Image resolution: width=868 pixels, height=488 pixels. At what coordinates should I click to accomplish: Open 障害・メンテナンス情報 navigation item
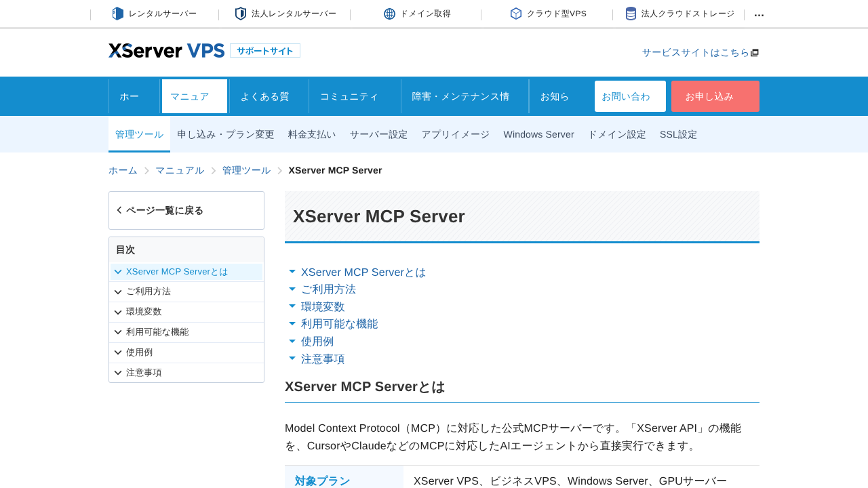(465, 96)
